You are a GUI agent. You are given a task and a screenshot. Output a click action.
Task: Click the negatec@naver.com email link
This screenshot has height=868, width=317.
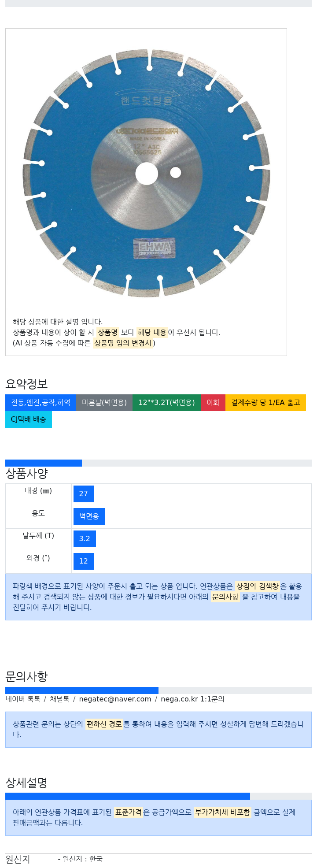point(115,699)
